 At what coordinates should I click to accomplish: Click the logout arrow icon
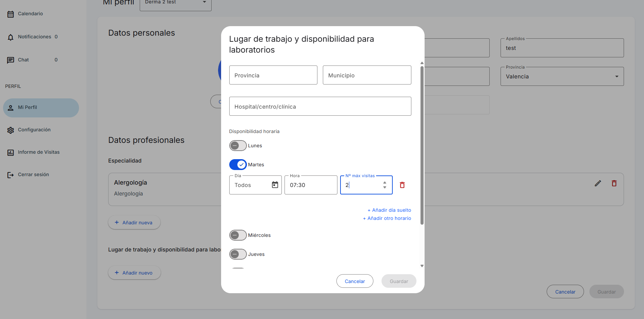coord(11,175)
